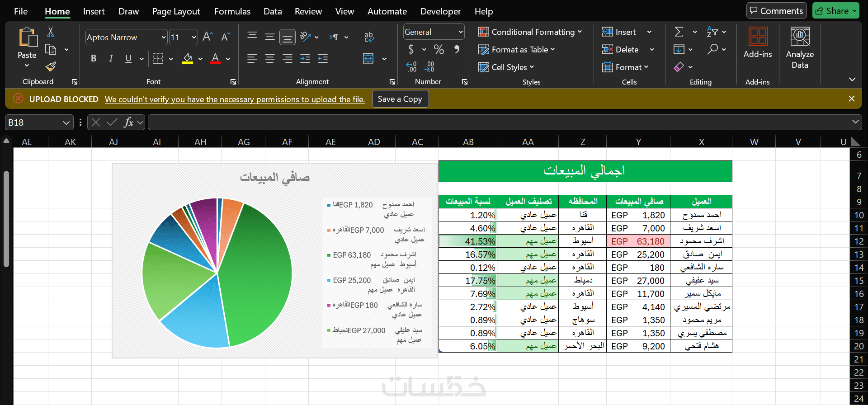Viewport: 868px width, 405px height.
Task: Apply the red font color
Action: 215,58
